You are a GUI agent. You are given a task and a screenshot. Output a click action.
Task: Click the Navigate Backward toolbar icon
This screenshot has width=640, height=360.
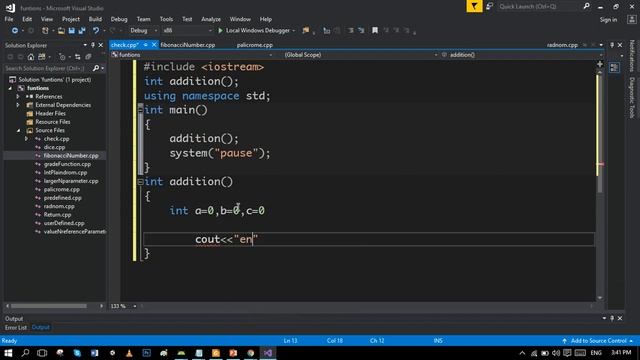click(x=15, y=31)
